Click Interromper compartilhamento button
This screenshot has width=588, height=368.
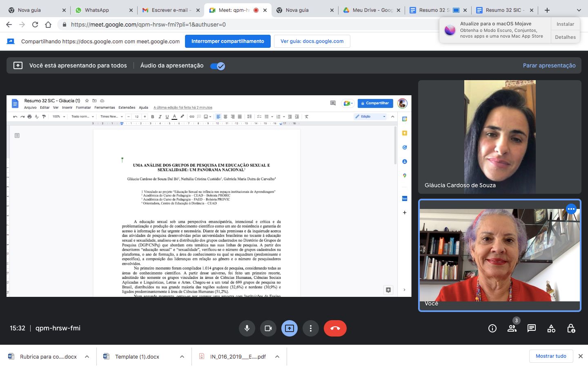(227, 41)
